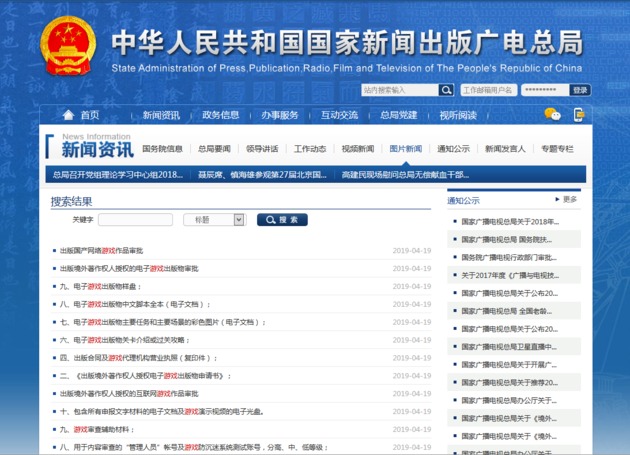This screenshot has height=455, width=630.
Task: Focus the work email username field
Action: click(488, 90)
